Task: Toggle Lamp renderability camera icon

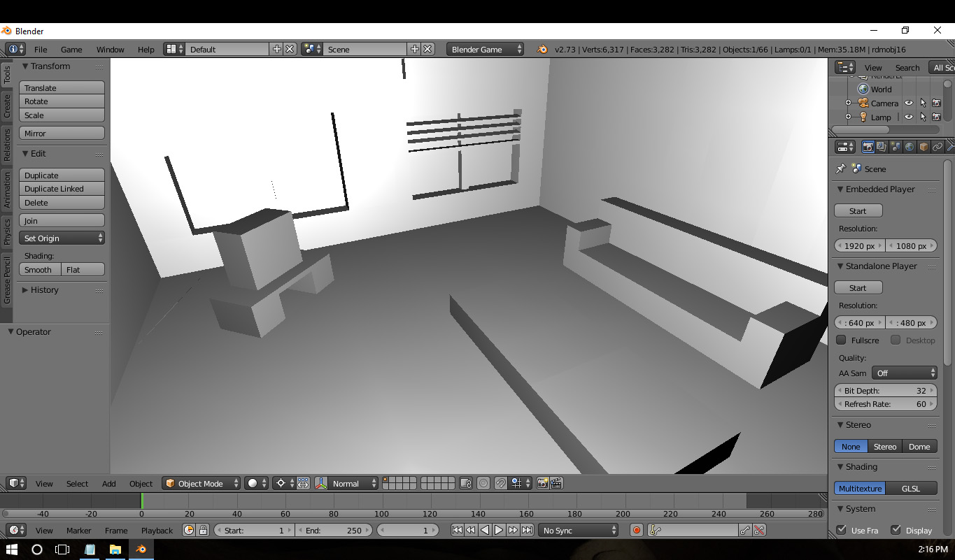Action: [x=936, y=117]
